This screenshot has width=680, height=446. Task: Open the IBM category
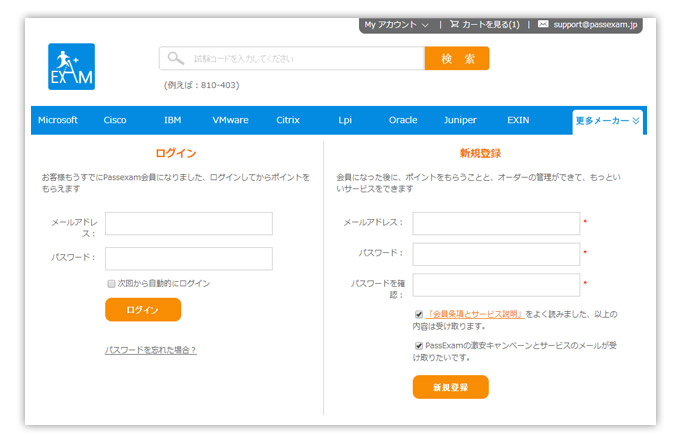pos(173,120)
